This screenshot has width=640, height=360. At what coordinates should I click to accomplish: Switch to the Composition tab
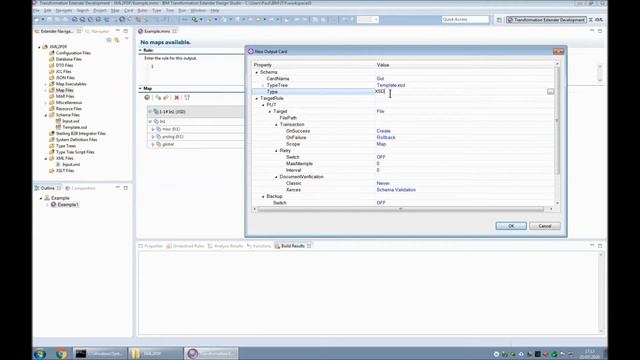point(80,188)
